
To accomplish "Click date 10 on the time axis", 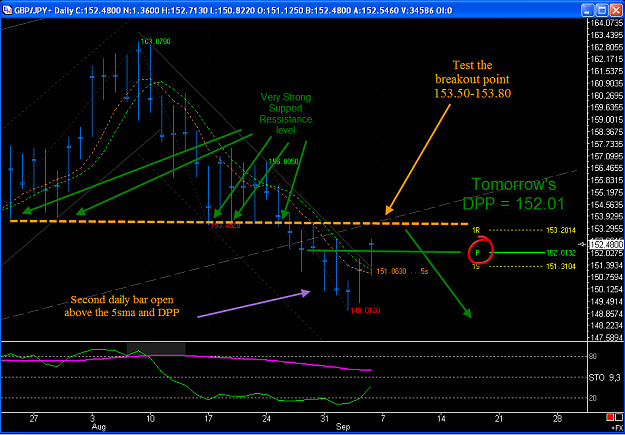I will [x=150, y=417].
